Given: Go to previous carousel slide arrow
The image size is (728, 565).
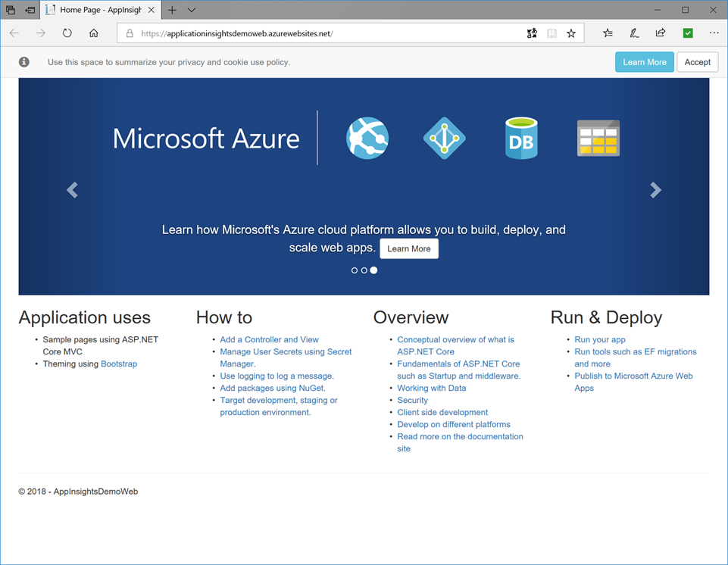Looking at the screenshot, I should [72, 190].
